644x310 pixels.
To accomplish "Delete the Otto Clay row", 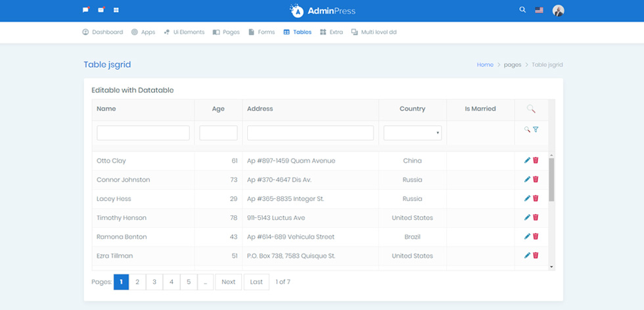I will [x=536, y=161].
